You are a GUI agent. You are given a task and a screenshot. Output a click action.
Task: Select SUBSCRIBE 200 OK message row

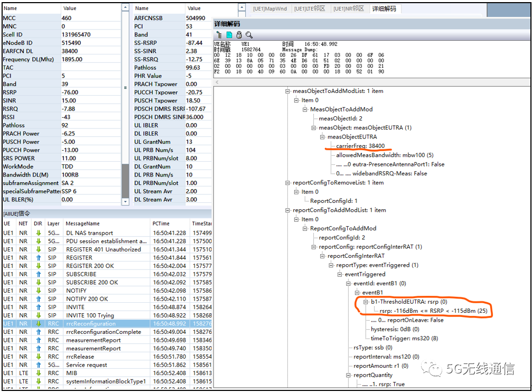[107, 282]
